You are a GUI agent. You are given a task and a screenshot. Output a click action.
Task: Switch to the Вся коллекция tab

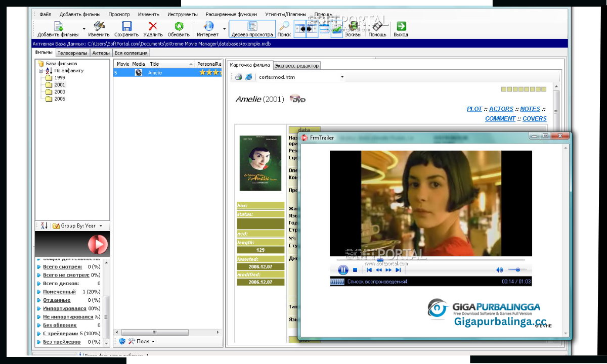pos(131,53)
